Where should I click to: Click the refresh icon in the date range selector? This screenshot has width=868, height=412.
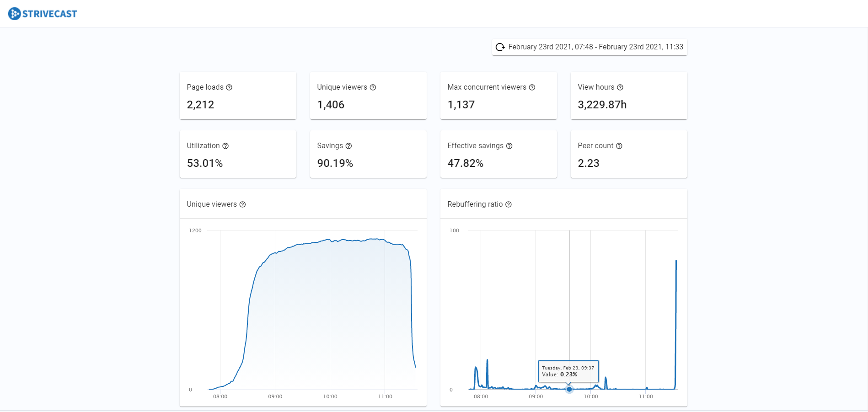(x=500, y=47)
